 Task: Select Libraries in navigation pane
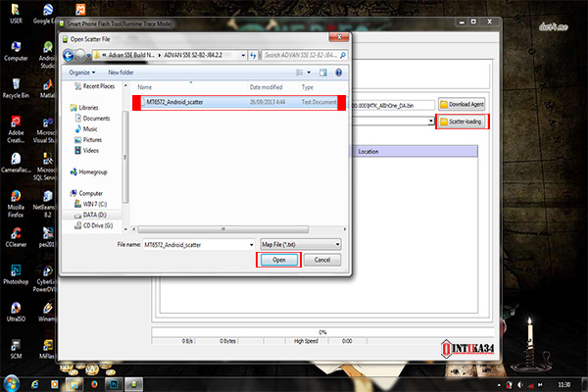click(x=84, y=108)
